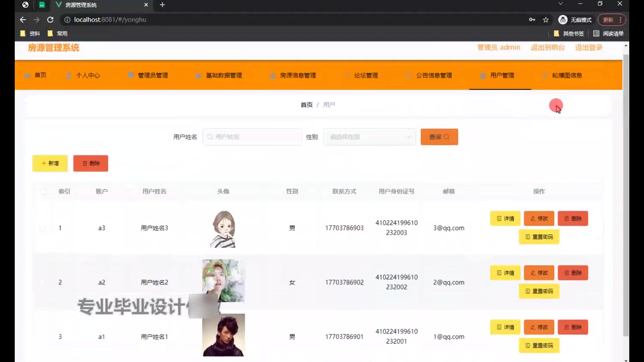This screenshot has height=362, width=644.
Task: Close the 房源管理系统 browser tab
Action: coord(146,5)
